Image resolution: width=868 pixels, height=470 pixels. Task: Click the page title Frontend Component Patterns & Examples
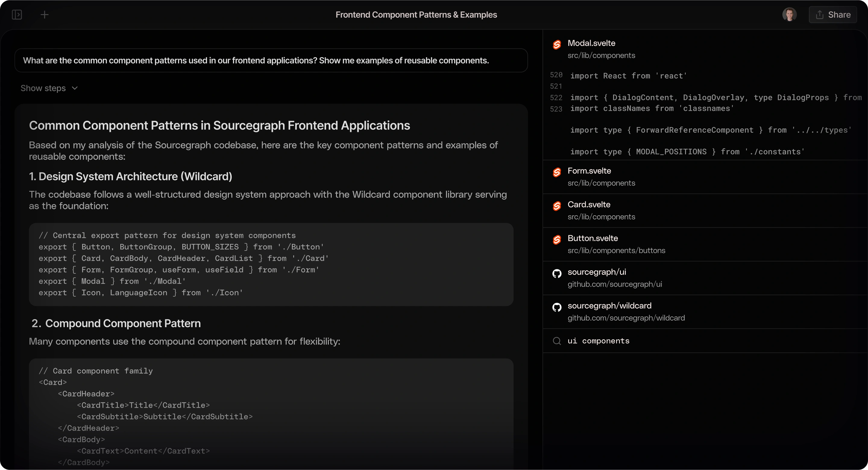[x=416, y=14]
